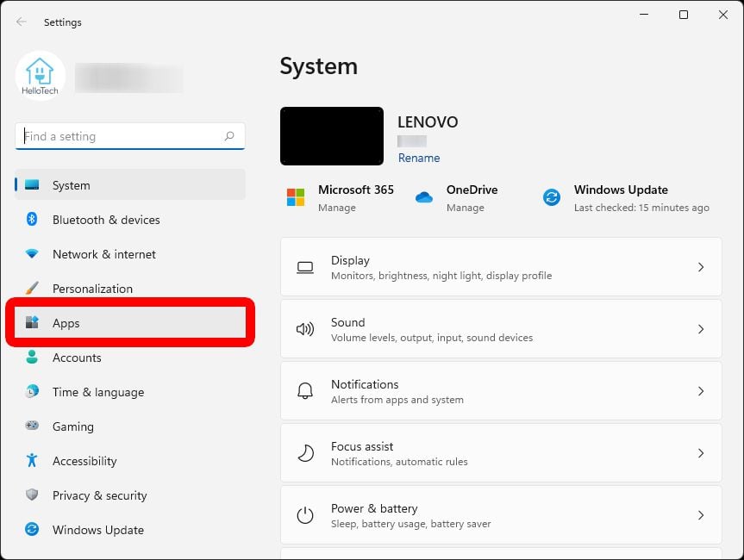Click Manage under OneDrive
The width and height of the screenshot is (744, 560).
click(x=465, y=208)
